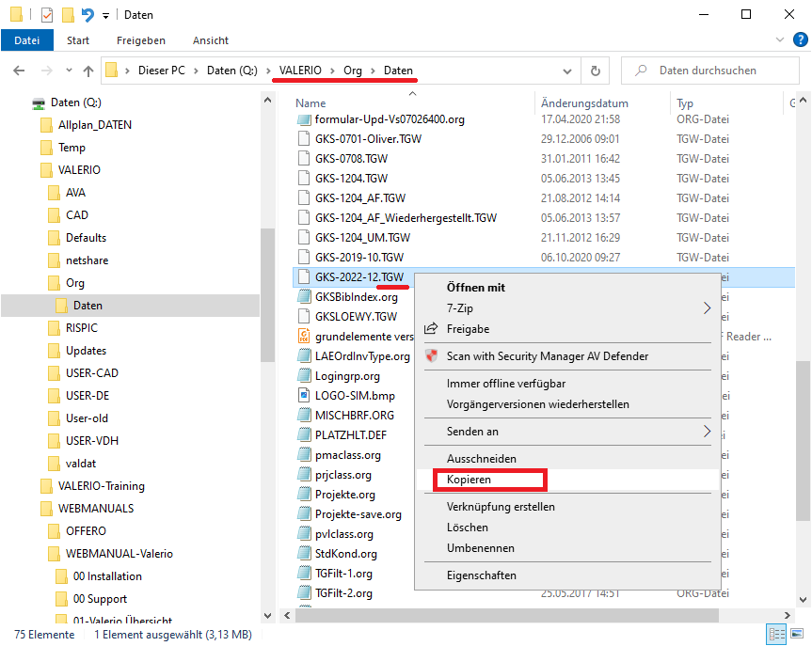The height and width of the screenshot is (646, 812).
Task: Sort files by Änderungsdatum column header
Action: [x=584, y=103]
